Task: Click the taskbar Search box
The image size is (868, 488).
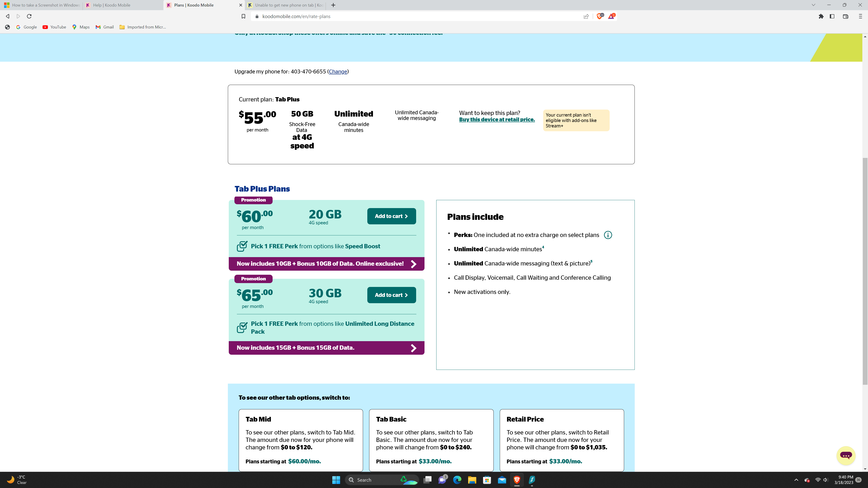Action: point(381,480)
